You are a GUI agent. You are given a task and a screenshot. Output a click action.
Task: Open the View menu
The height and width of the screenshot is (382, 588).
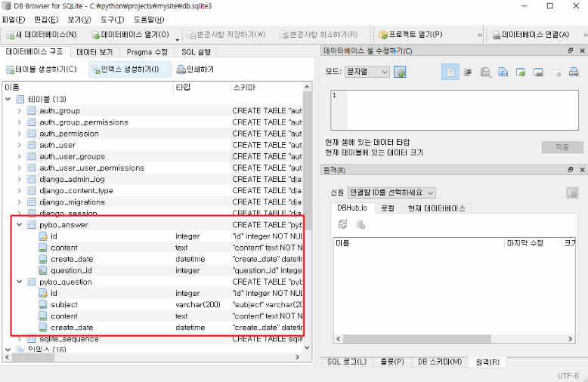click(79, 20)
